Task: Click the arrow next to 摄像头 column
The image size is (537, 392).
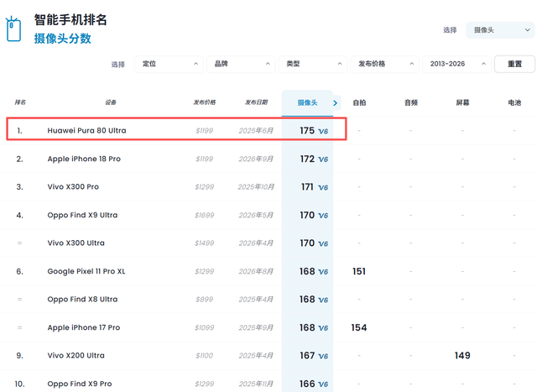Action: (336, 102)
